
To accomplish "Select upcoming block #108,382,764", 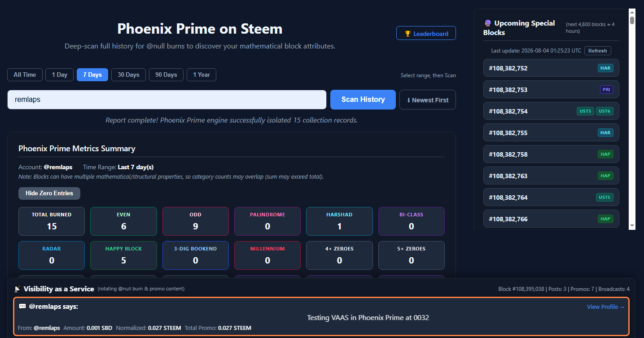I will [551, 198].
